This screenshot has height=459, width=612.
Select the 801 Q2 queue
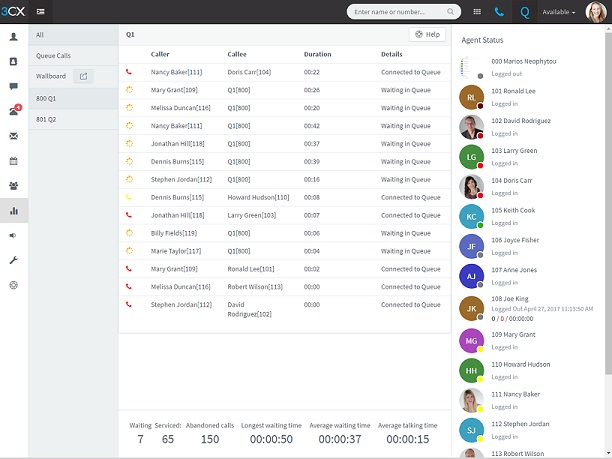(73, 119)
